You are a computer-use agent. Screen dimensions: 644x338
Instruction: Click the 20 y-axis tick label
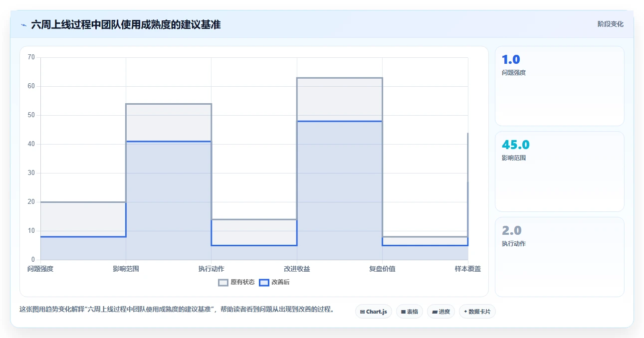pos(31,202)
